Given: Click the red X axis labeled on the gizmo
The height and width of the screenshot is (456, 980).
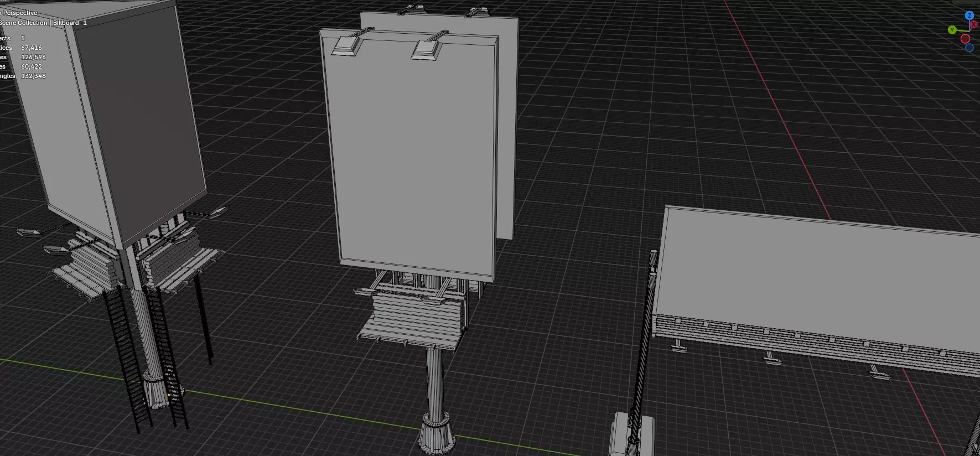Looking at the screenshot, I should pyautogui.click(x=974, y=24).
